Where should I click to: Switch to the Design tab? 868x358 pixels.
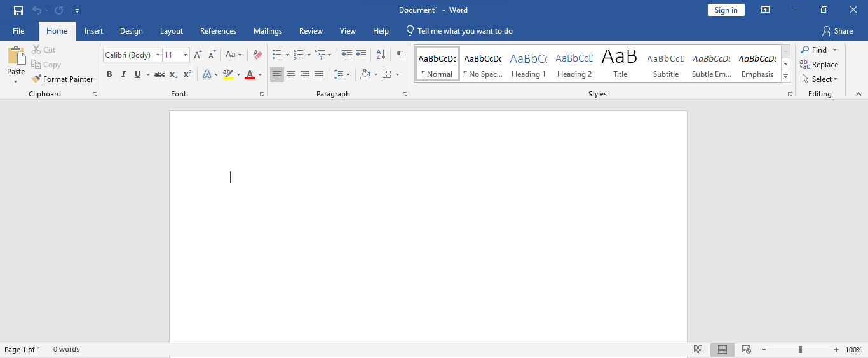132,31
